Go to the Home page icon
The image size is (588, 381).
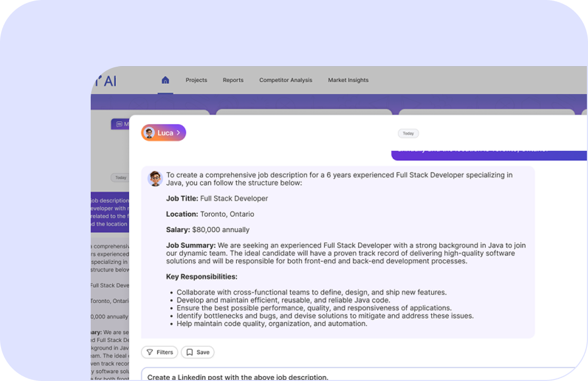[x=165, y=80]
